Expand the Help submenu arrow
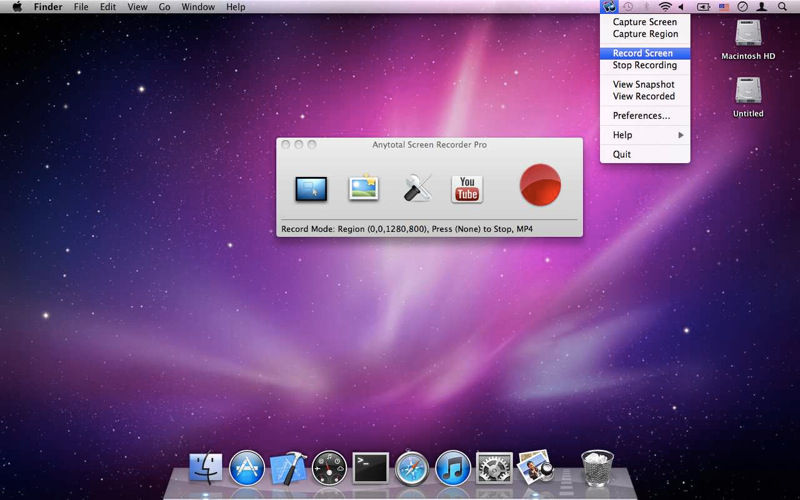 681,135
